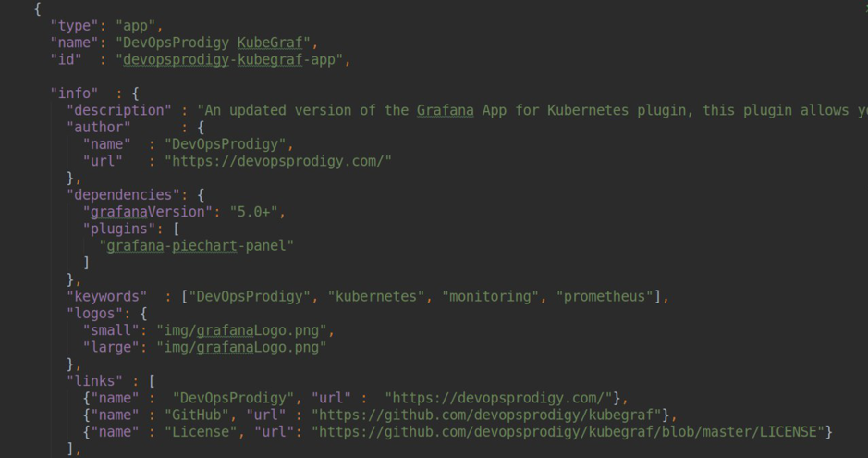This screenshot has width=868, height=458.
Task: Click the author's "DevOpsProdigy" name value
Action: coord(226,144)
